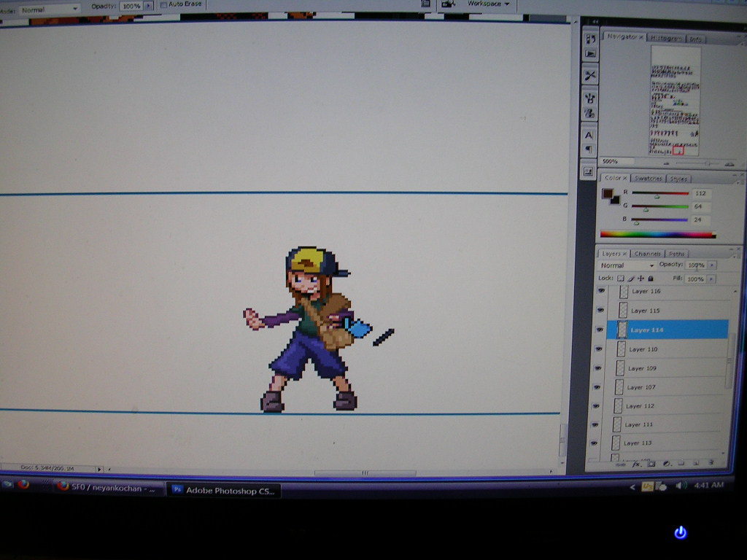Image resolution: width=747 pixels, height=560 pixels.
Task: Switch to the Channels tab
Action: pyautogui.click(x=648, y=254)
